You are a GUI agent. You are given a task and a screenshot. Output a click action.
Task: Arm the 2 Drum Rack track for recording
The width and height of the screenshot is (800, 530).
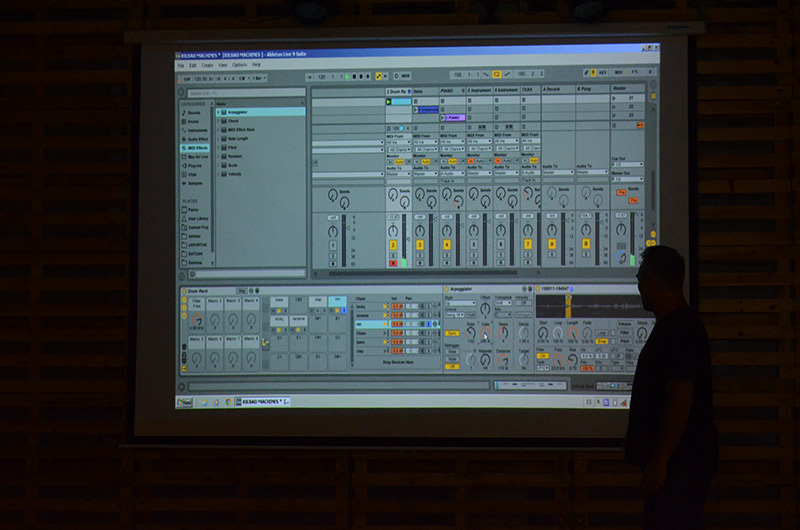coord(393,263)
